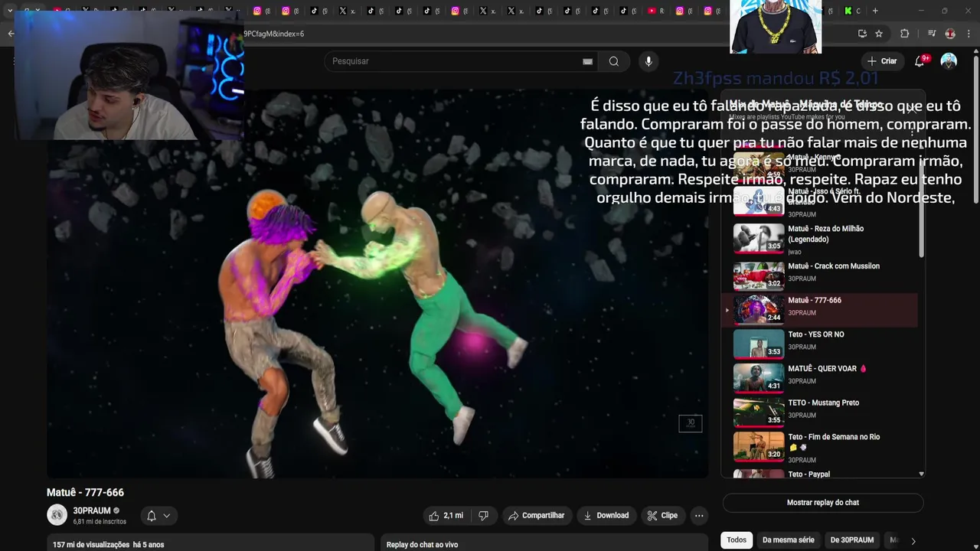This screenshot has width=980, height=551.
Task: Play Matuê - Isso é Sério thumbnail
Action: 759,202
